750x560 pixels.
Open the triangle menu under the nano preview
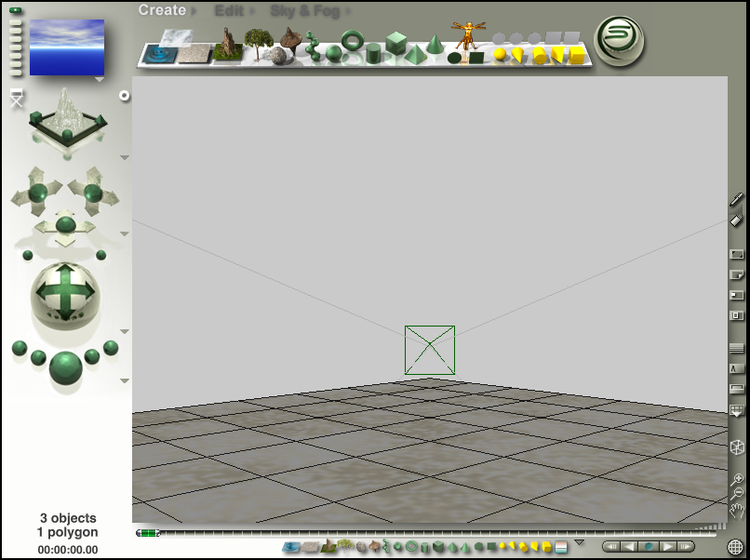tap(100, 79)
